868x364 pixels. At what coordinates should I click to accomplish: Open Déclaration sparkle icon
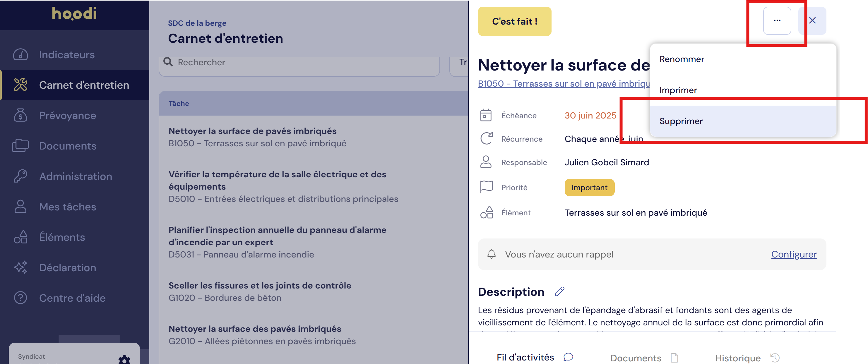click(20, 267)
